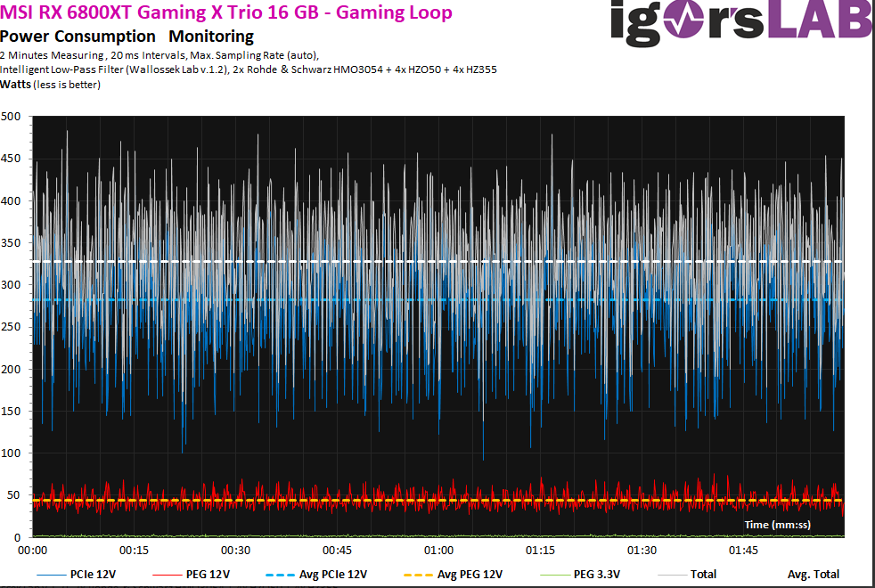875x588 pixels.
Task: Click the '2 Minutes Measuring, 20 ms Intervals' description line
Action: (159, 55)
